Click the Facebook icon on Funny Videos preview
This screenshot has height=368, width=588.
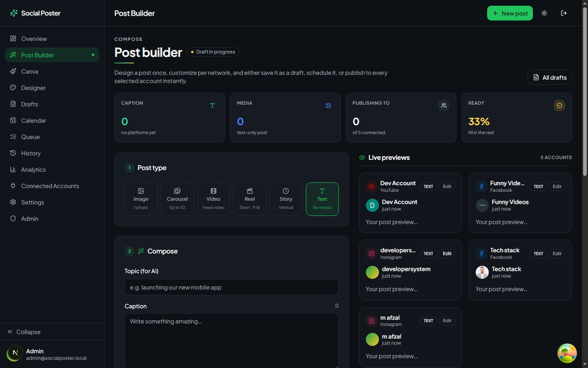481,186
